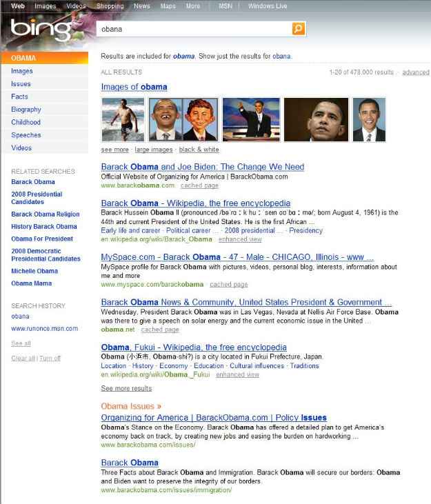This screenshot has width=431, height=504.
Task: Jump to 'Cultural influences' section link
Action: 257,366
